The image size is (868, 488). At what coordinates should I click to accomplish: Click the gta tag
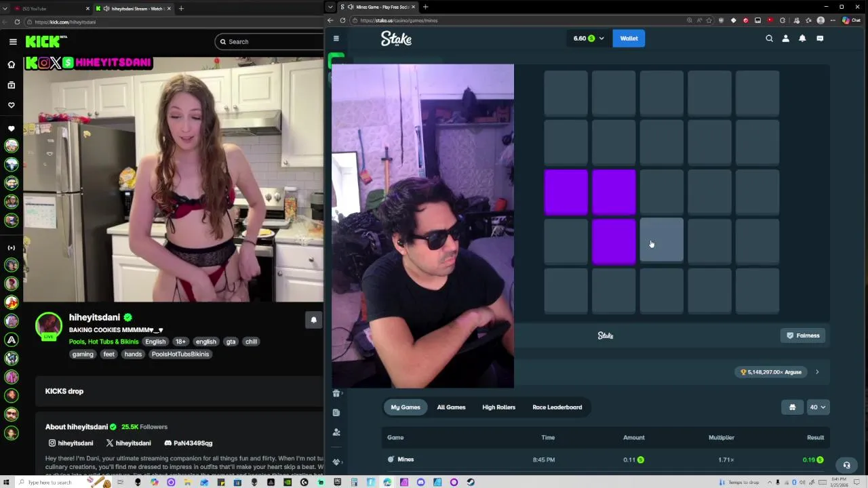pos(231,342)
